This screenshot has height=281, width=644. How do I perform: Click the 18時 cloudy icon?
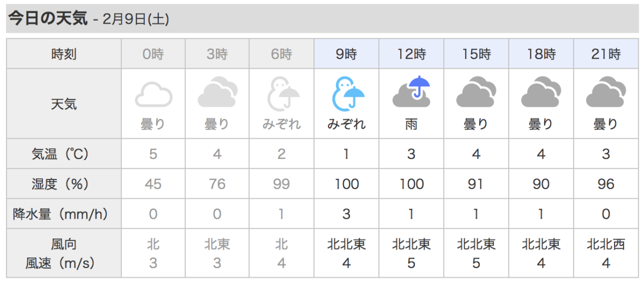[x=541, y=93]
